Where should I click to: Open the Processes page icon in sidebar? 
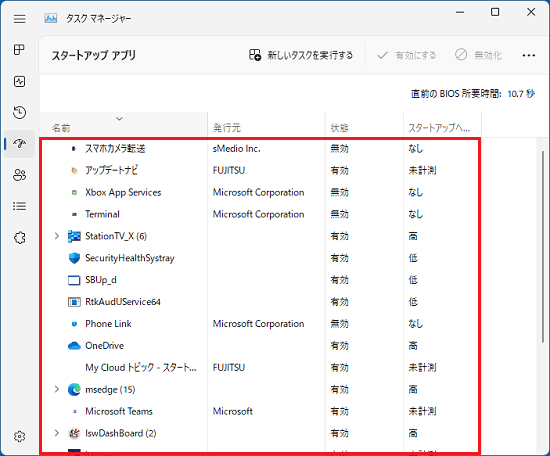[20, 50]
